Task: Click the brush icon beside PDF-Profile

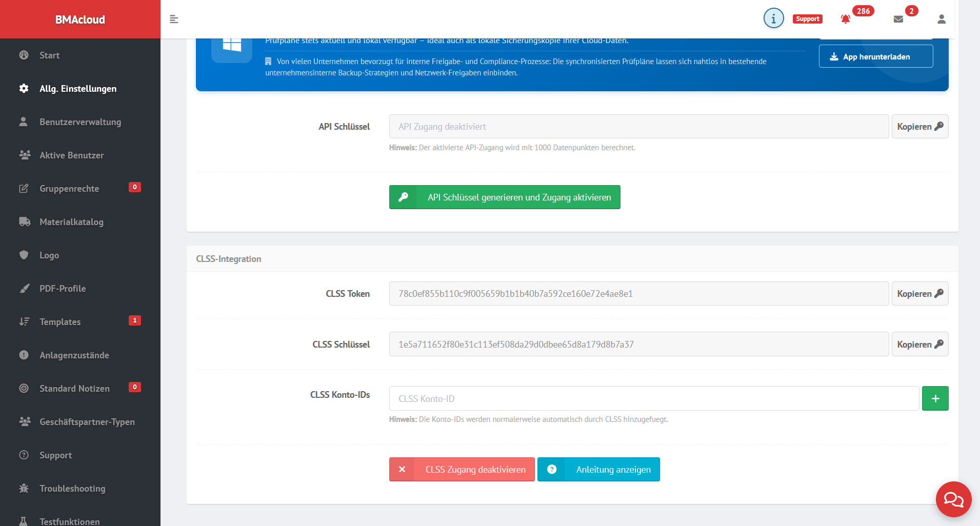Action: coord(24,288)
